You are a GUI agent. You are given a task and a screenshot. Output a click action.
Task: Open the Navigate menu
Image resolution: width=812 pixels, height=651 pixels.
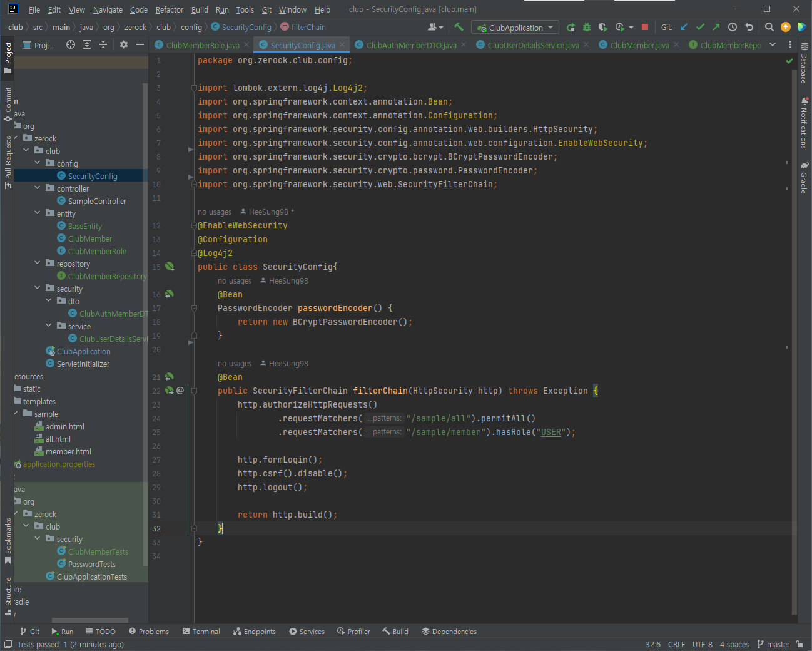click(108, 9)
